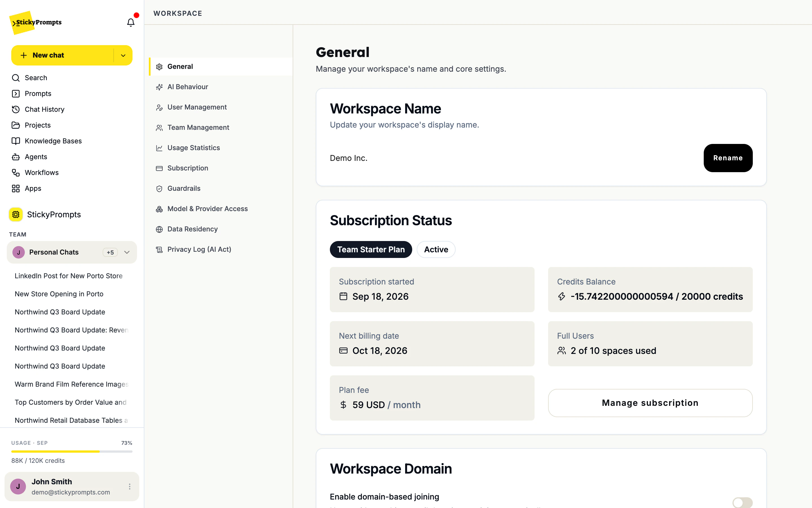Viewport: 812px width, 508px height.
Task: Click the Chat History clock icon
Action: click(16, 110)
